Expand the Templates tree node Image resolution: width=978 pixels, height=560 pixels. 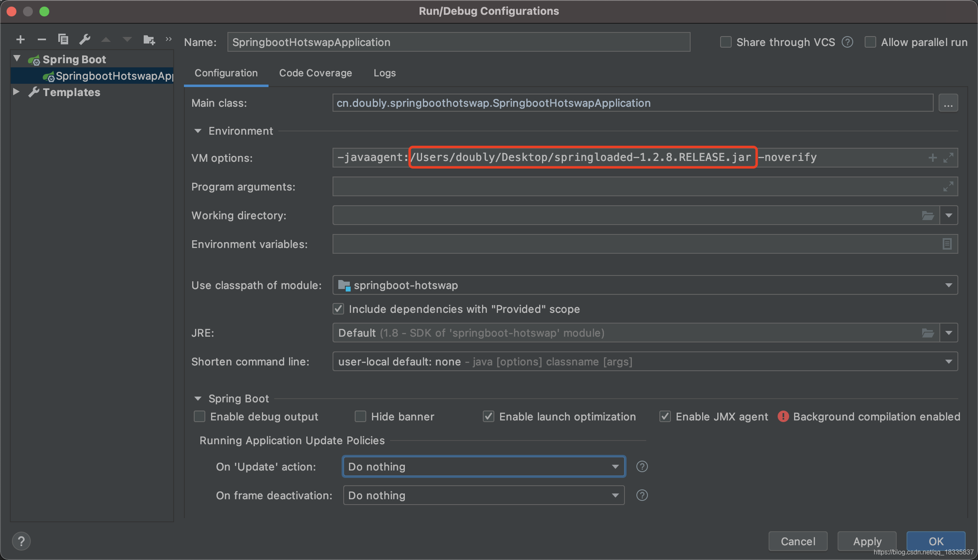tap(16, 92)
